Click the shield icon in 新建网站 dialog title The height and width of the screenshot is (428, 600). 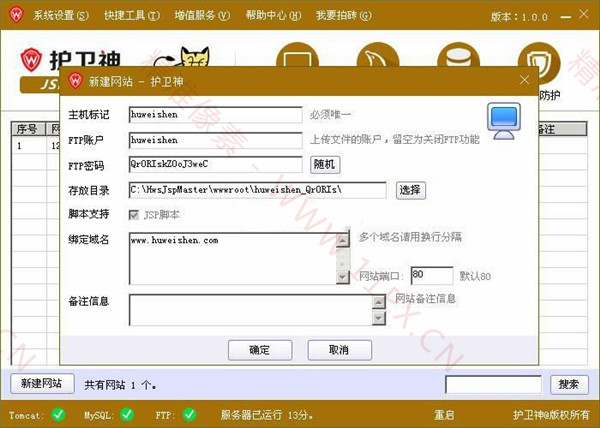(x=75, y=81)
